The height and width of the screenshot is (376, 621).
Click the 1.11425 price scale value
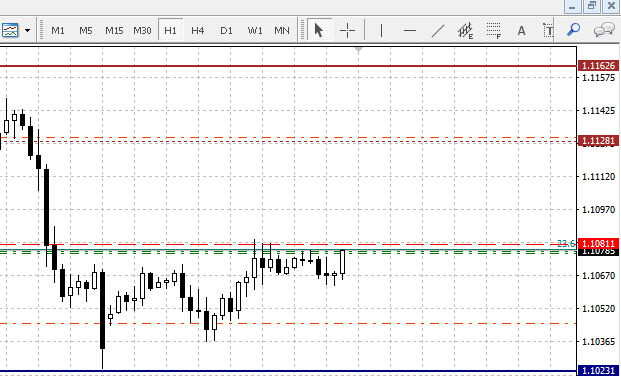[598, 111]
